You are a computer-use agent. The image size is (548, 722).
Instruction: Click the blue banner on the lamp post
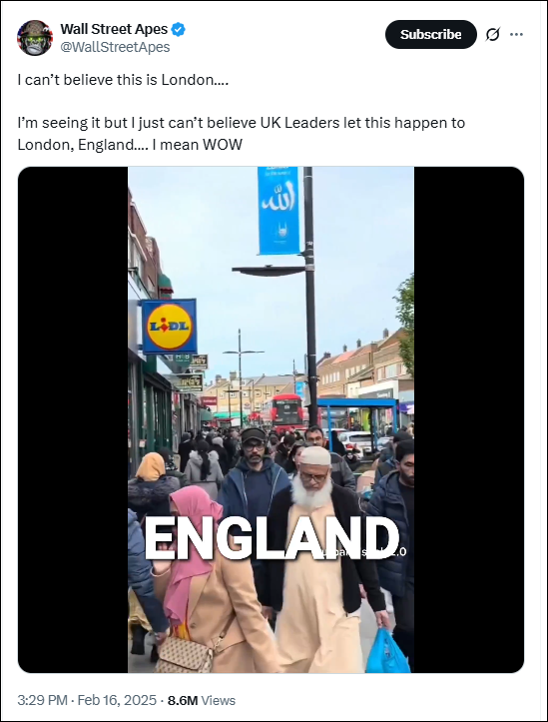279,210
